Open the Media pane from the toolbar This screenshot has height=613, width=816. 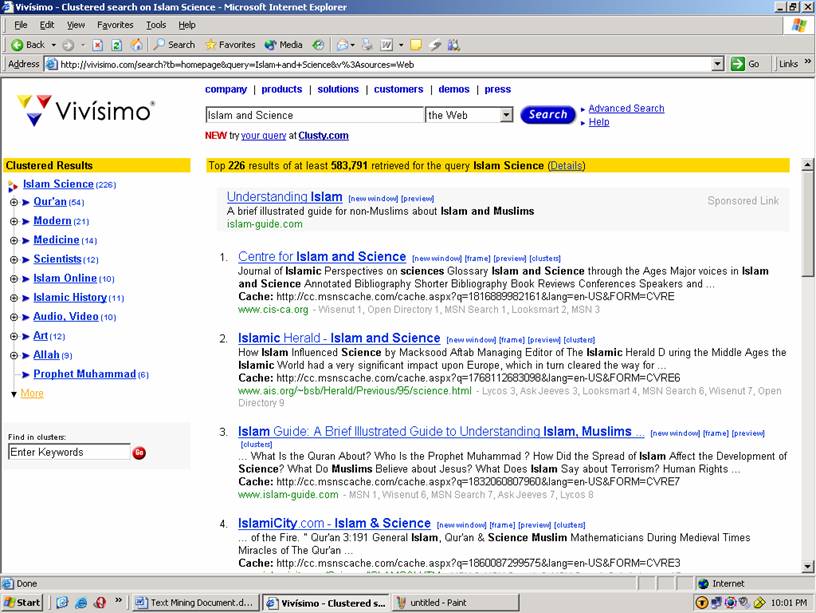284,45
